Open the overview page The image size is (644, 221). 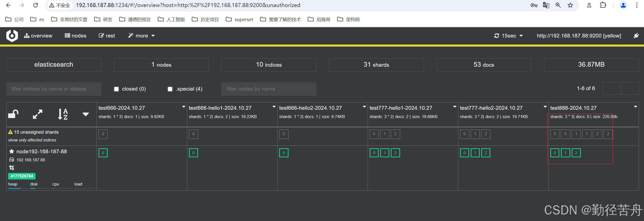[x=38, y=36]
